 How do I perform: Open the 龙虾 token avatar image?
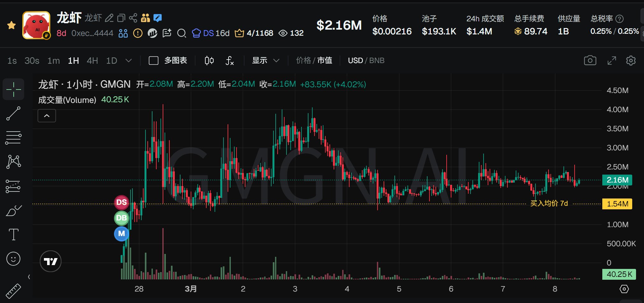coord(36,25)
